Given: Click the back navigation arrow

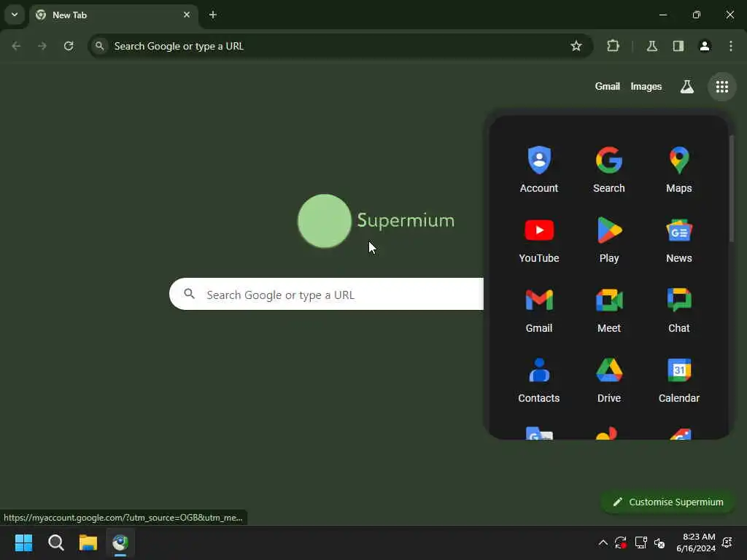Looking at the screenshot, I should [x=16, y=46].
